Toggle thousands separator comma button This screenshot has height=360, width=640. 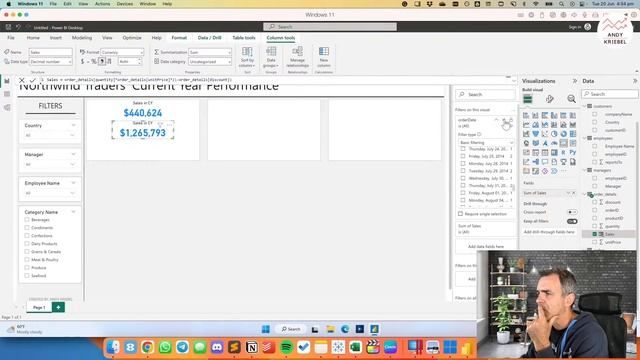[x=102, y=61]
